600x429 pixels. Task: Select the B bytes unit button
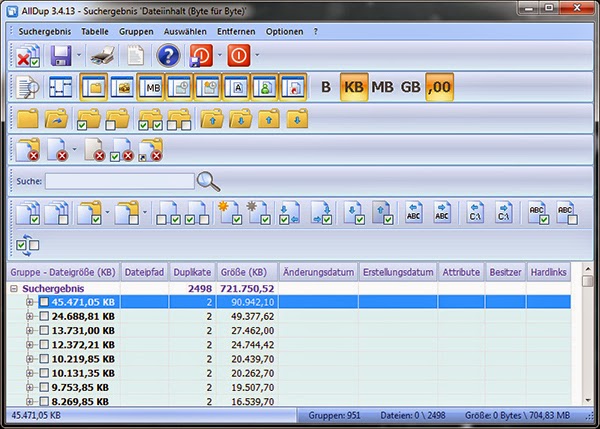[326, 87]
